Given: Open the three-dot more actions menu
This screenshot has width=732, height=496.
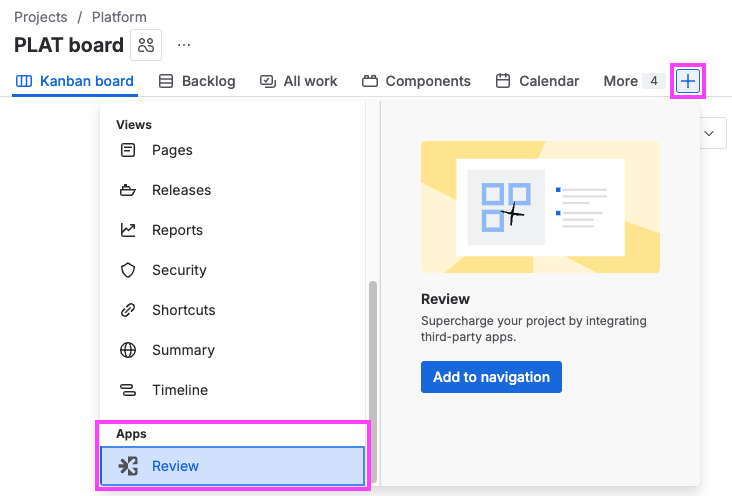Looking at the screenshot, I should tap(184, 45).
